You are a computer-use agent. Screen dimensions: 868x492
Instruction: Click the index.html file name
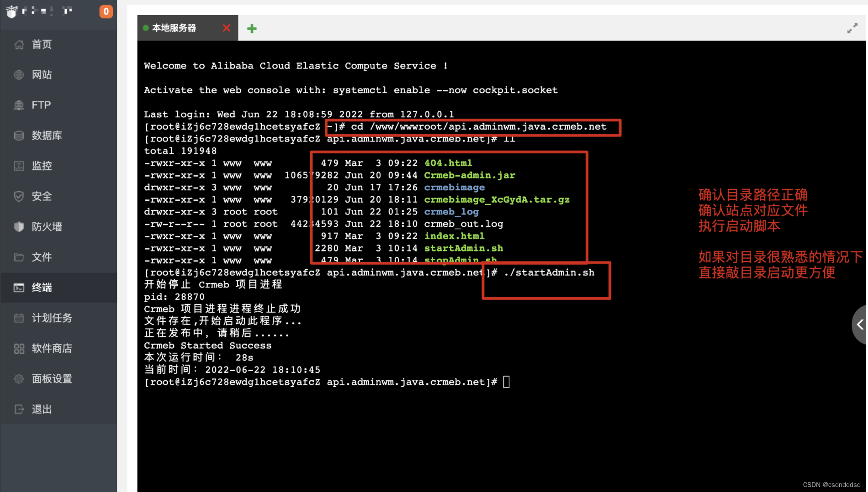[x=455, y=236]
